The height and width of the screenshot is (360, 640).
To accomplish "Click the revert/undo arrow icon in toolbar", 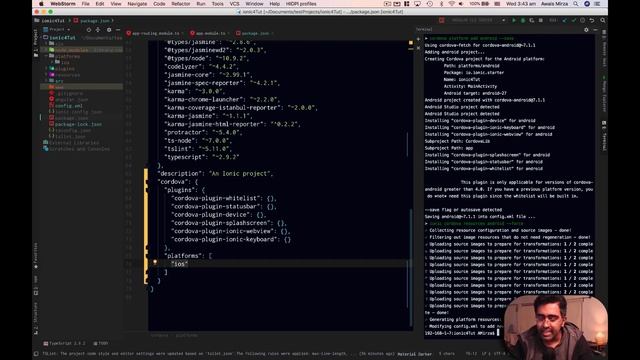I will (591, 20).
